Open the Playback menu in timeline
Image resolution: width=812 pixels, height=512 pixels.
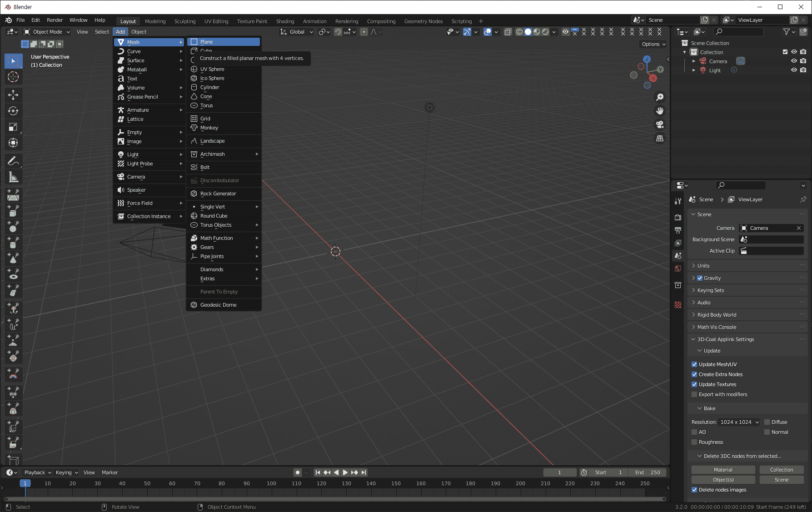(x=37, y=472)
